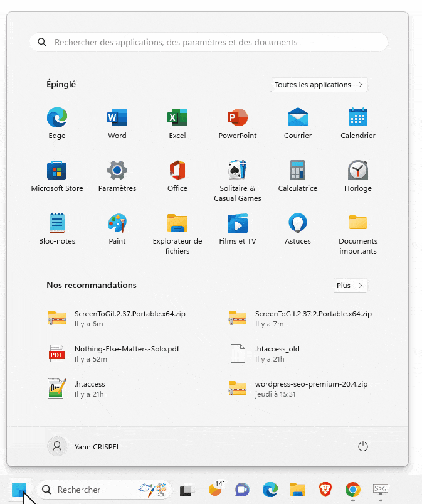
Task: Click the power button icon
Action: [362, 446]
